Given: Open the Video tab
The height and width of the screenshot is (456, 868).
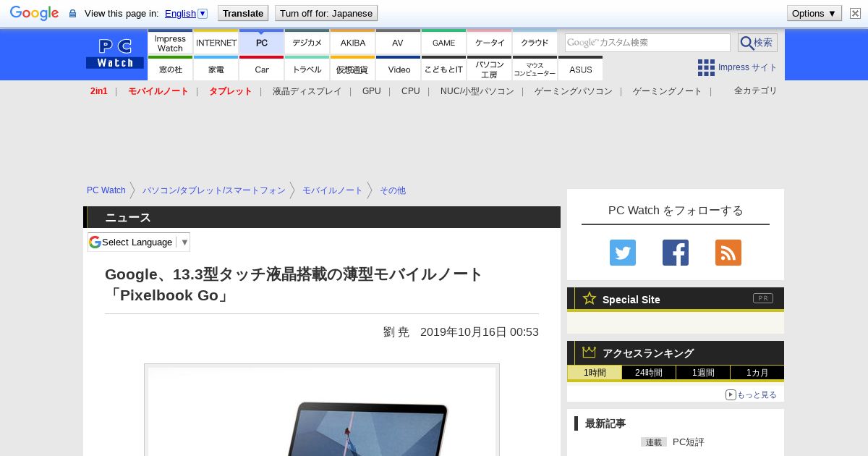Looking at the screenshot, I should point(399,69).
